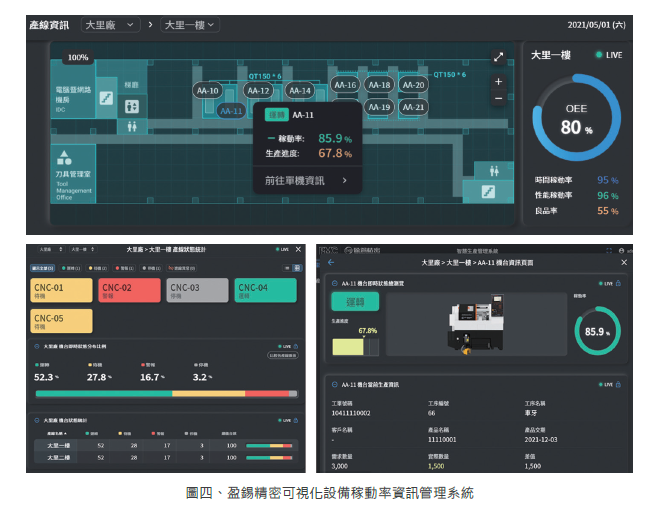Switch to grid view in statistics window

(297, 268)
